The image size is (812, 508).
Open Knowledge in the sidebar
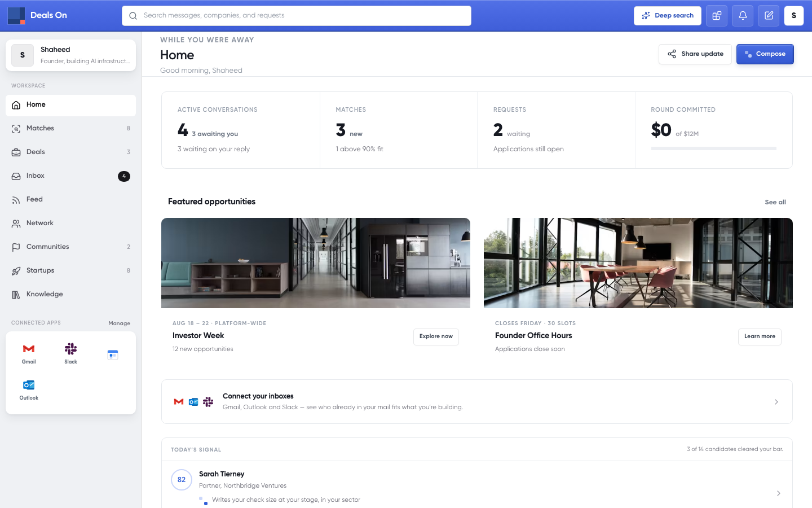[70, 295]
